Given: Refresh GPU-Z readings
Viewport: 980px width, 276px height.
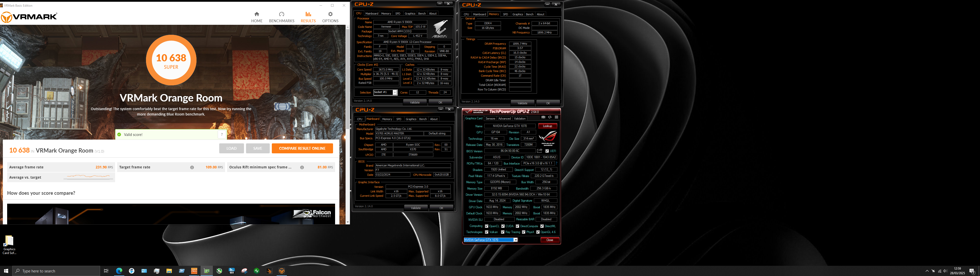Looking at the screenshot, I should (x=550, y=117).
